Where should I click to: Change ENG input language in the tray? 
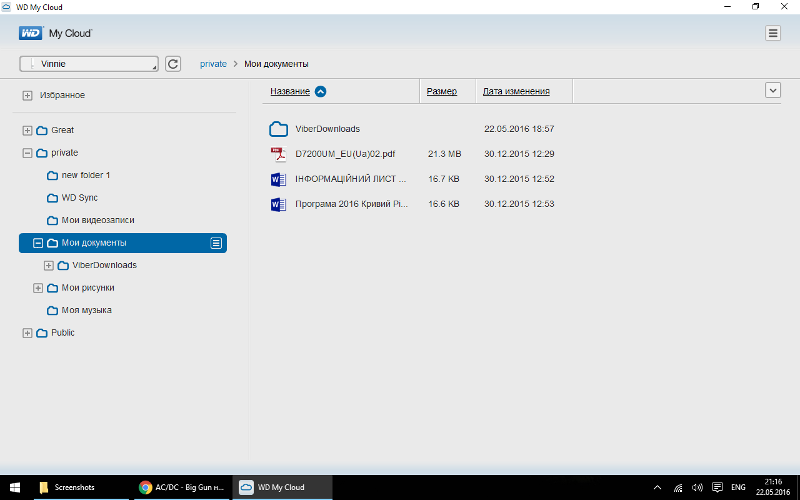point(738,487)
